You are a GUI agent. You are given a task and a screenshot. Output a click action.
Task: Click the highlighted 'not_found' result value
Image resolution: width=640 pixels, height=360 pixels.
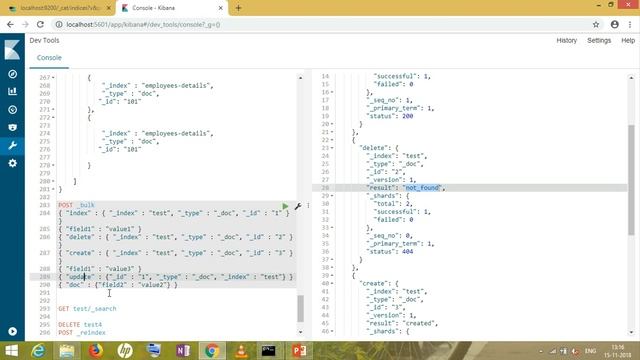click(422, 188)
